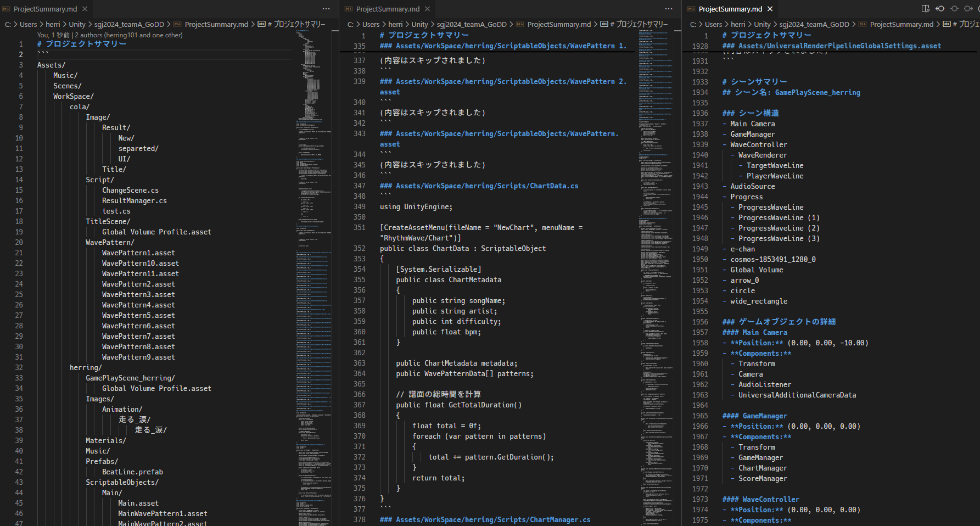980x526 pixels.
Task: Activate ProjectSummary.md tab in right group
Action: tap(730, 9)
